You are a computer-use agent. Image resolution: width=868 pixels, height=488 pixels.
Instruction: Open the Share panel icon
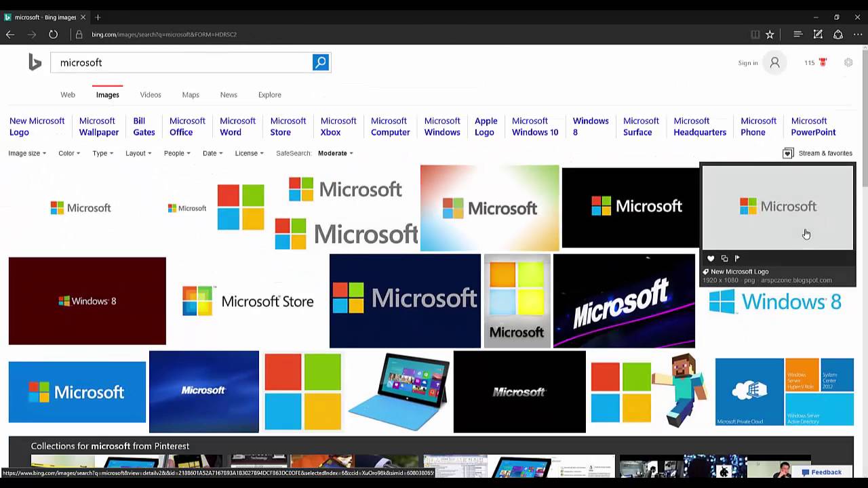point(837,35)
